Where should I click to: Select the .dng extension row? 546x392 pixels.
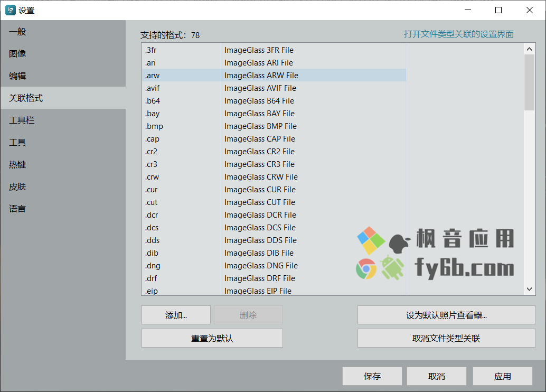point(274,266)
